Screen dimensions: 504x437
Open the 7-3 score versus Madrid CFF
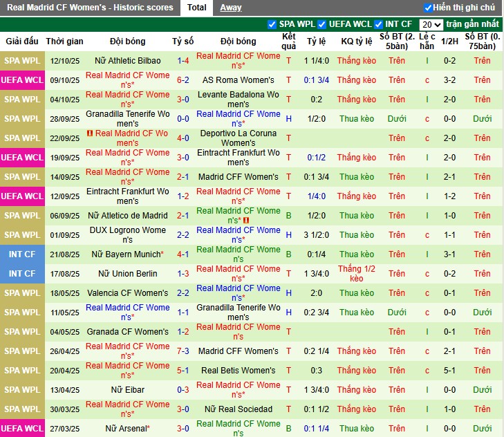click(183, 351)
